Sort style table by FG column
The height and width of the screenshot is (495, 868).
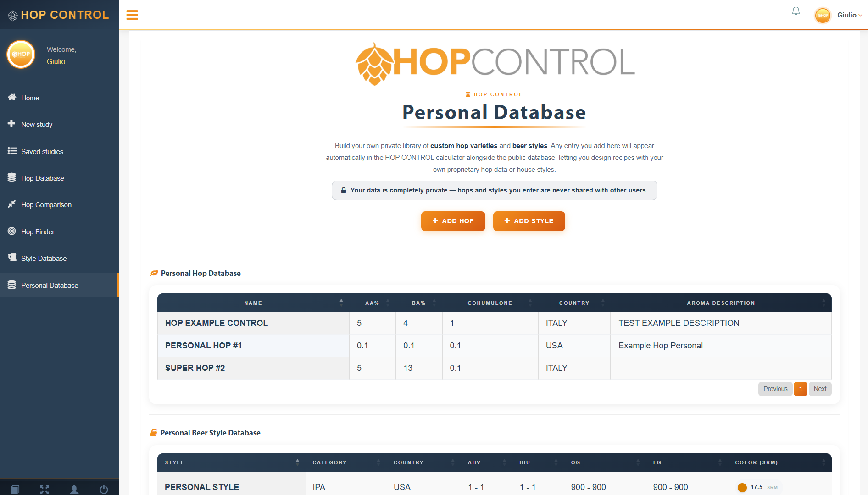click(687, 462)
